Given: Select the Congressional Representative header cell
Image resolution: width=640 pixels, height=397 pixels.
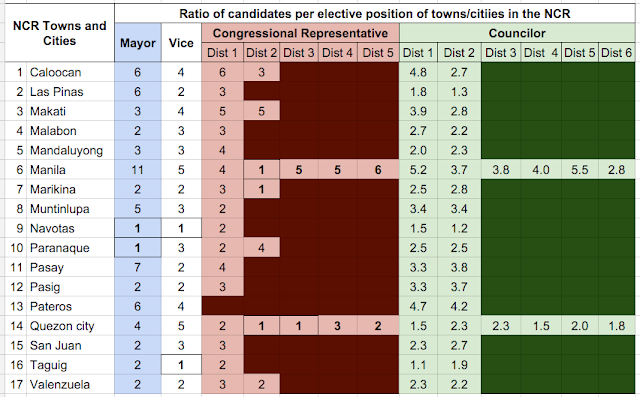Looking at the screenshot, I should pyautogui.click(x=300, y=33).
